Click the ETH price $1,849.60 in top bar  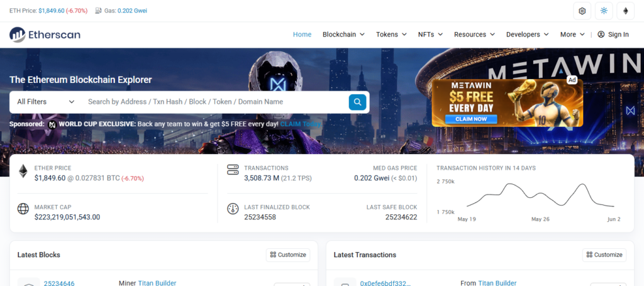click(52, 11)
